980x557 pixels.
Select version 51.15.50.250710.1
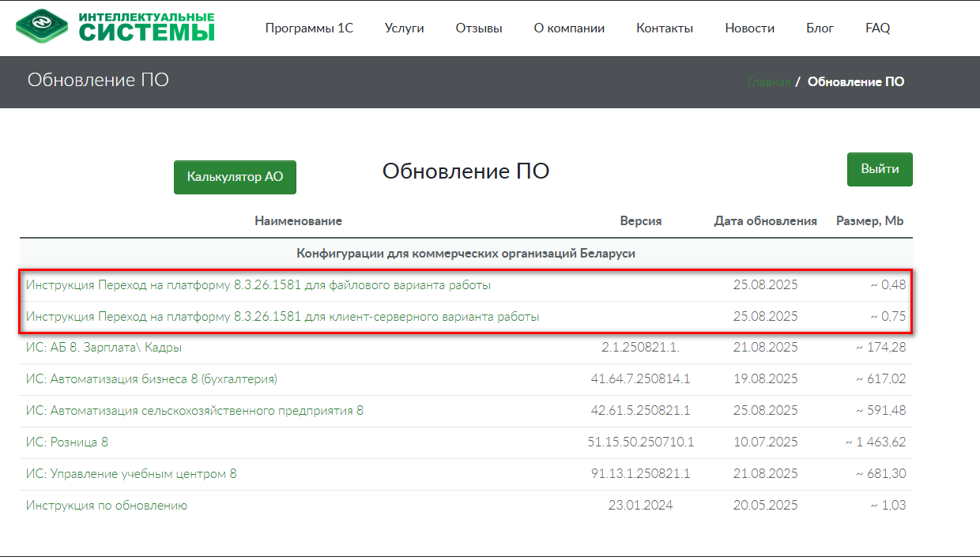(x=641, y=442)
